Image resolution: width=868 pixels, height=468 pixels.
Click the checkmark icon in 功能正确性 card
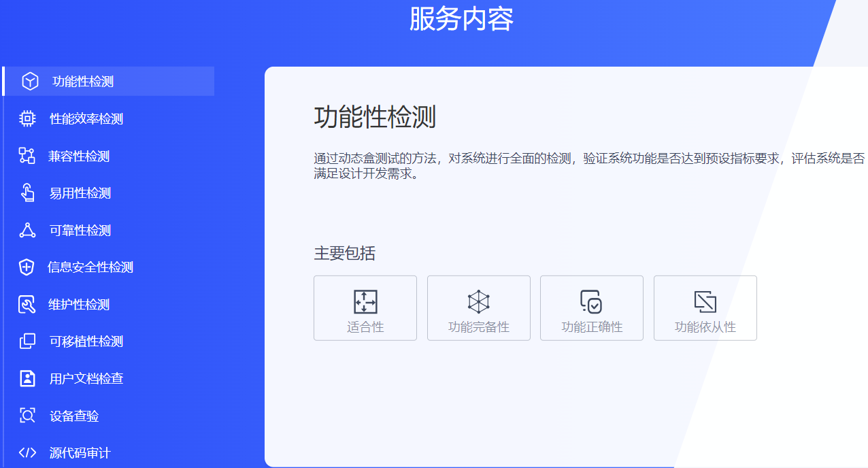[x=591, y=301]
